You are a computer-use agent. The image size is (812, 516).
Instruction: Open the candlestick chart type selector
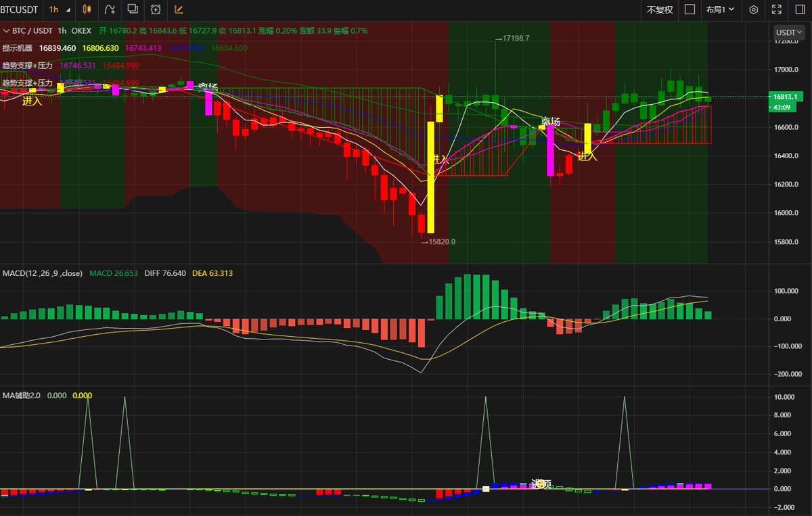point(86,9)
